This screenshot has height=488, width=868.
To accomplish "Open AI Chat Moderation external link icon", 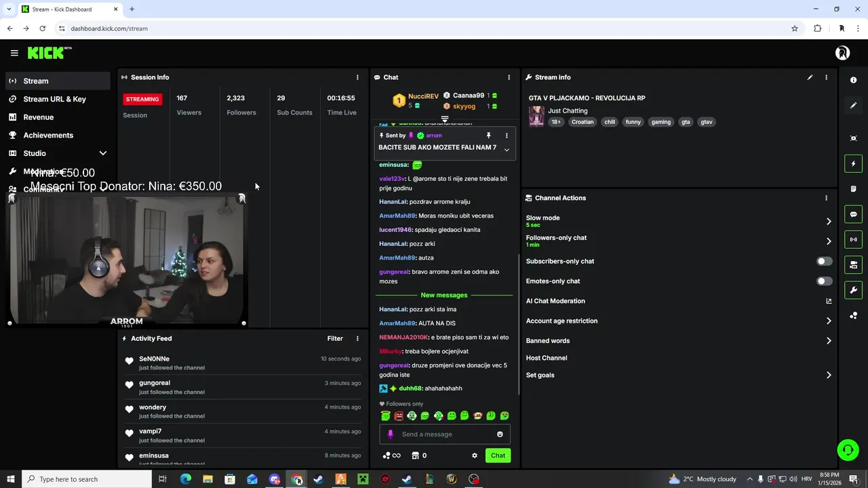I will [829, 301].
